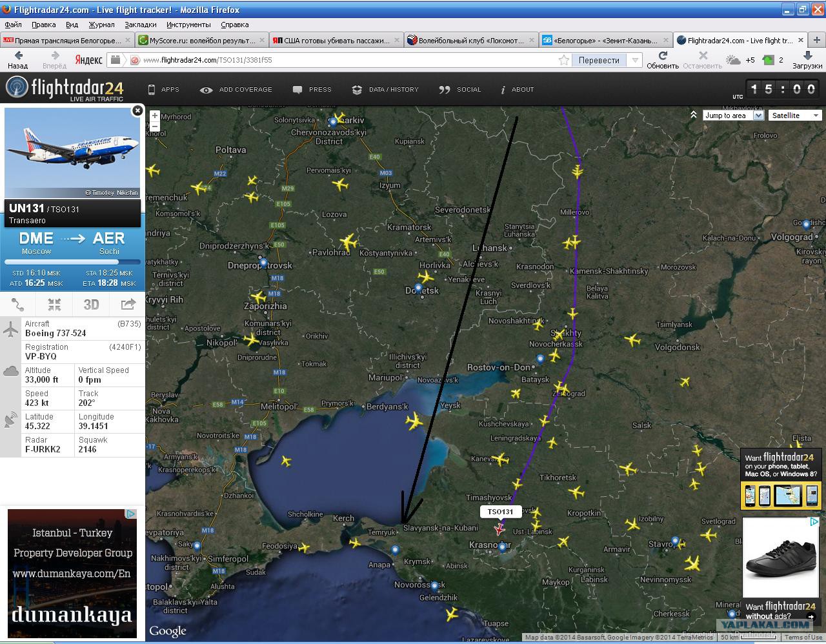
Task: Click the Donetsk airport pin
Action: point(418,288)
